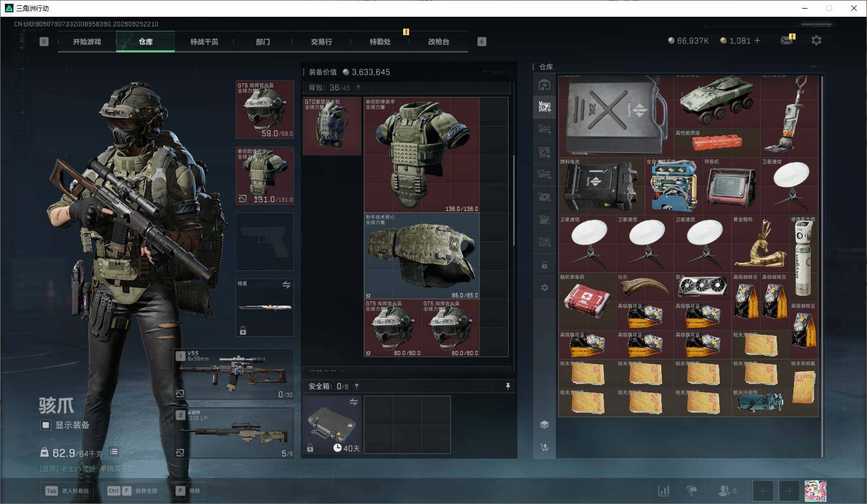Open the 特勤处 tab
This screenshot has height=504, width=867.
point(380,42)
